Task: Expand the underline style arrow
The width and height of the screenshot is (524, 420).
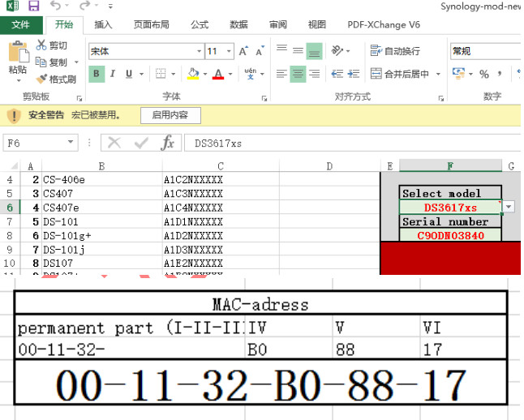Action: pos(142,74)
